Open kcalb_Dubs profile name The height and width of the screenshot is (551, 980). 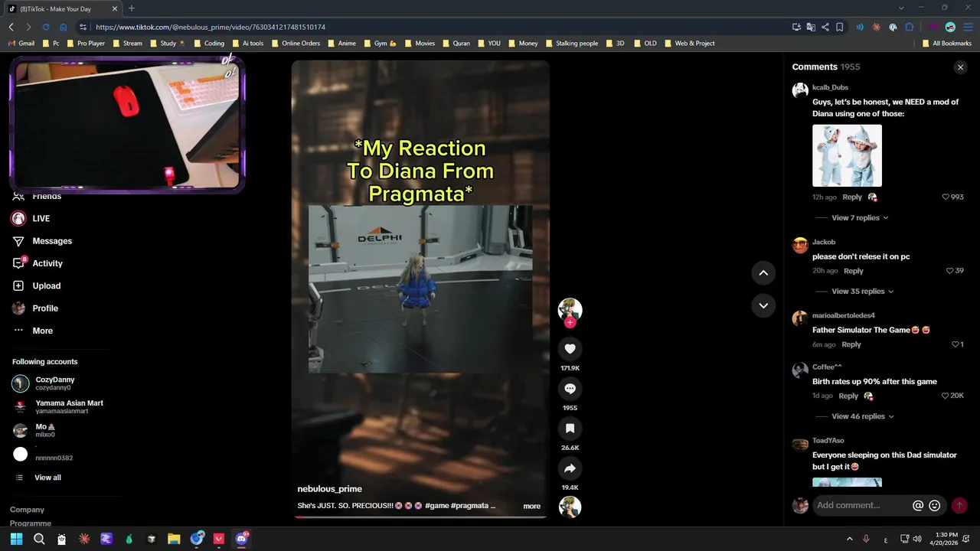coord(830,87)
